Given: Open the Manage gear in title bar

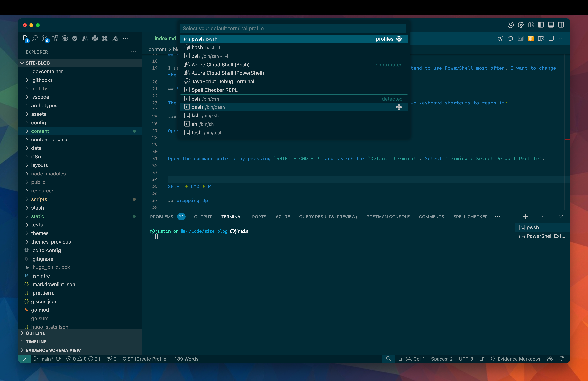Looking at the screenshot, I should (x=521, y=25).
